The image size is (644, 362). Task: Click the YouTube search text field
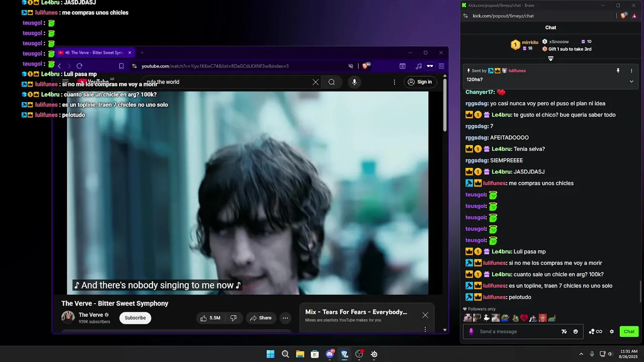click(x=226, y=82)
